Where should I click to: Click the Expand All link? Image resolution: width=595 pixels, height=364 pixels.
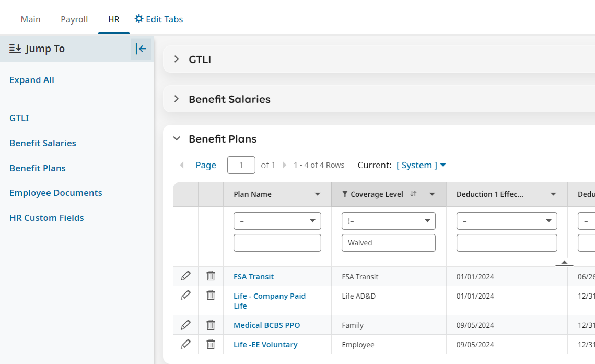[x=32, y=80]
